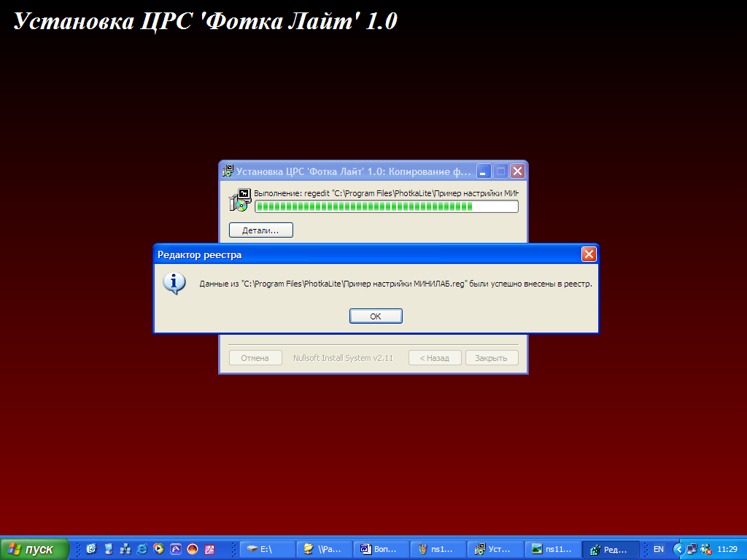Click the network computers quick launch icon

click(125, 549)
